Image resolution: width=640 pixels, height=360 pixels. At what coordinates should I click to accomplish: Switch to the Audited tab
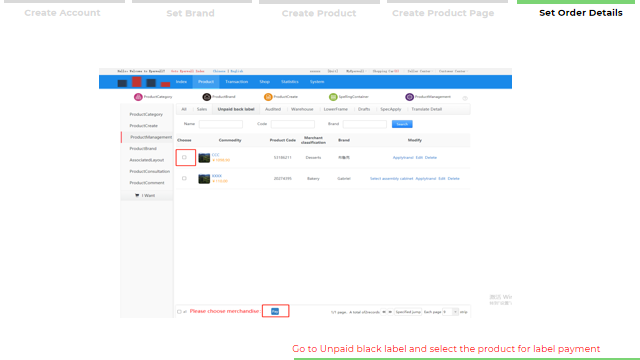click(273, 109)
